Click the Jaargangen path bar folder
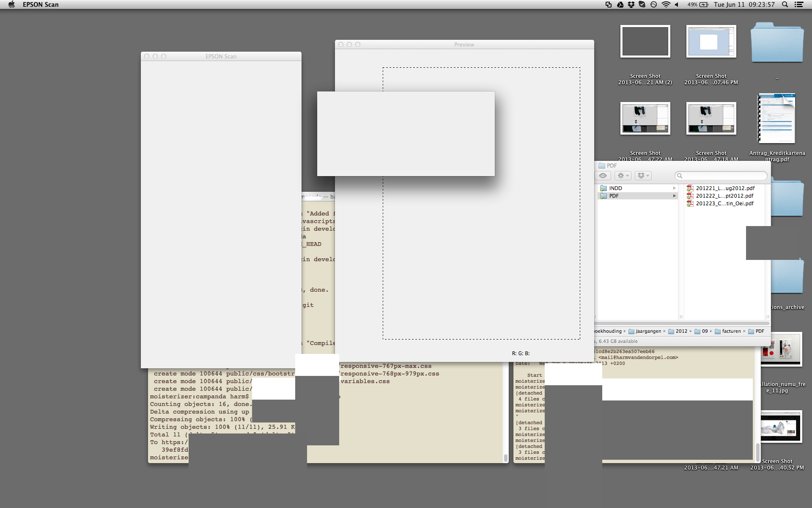The image size is (812, 508). 648,331
